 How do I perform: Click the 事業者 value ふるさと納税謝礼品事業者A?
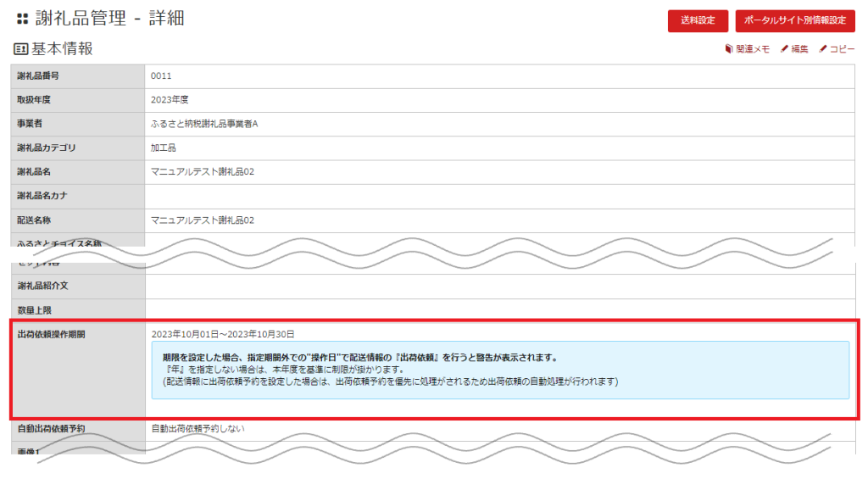204,124
